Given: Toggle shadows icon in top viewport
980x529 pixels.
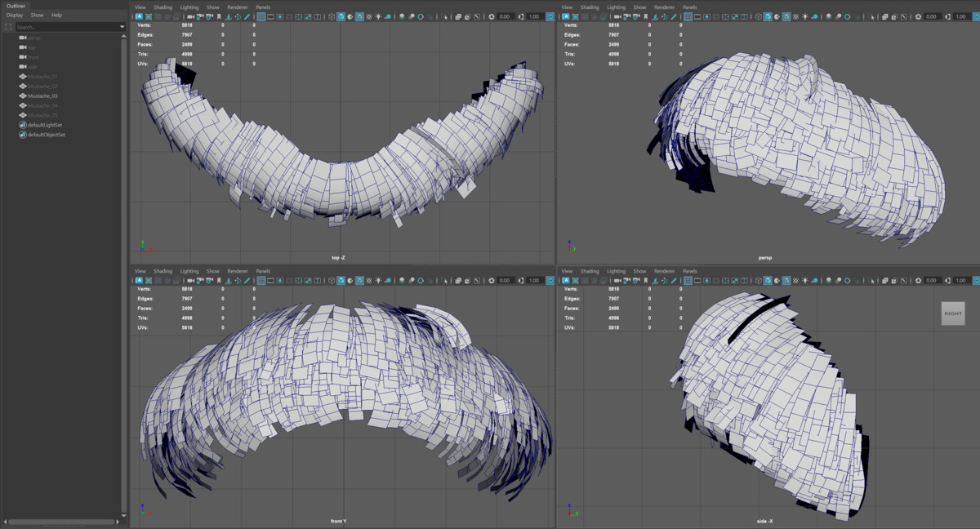Looking at the screenshot, I should coord(389,16).
